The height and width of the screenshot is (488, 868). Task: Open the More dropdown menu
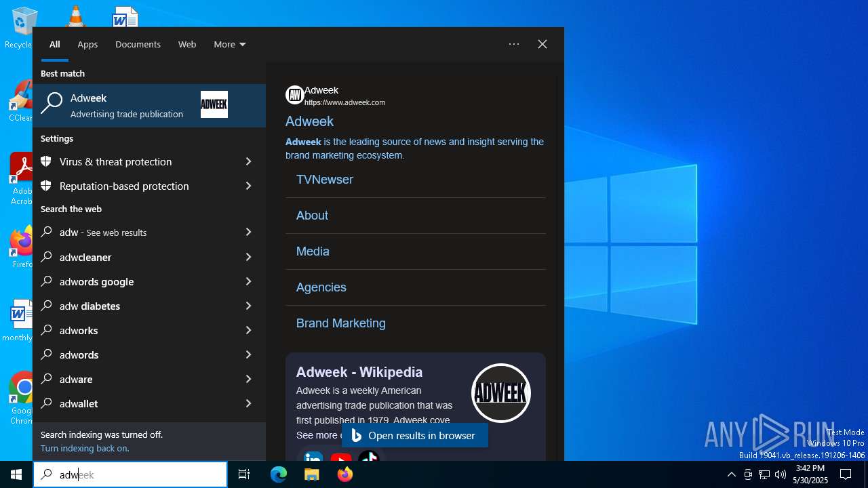tap(230, 44)
